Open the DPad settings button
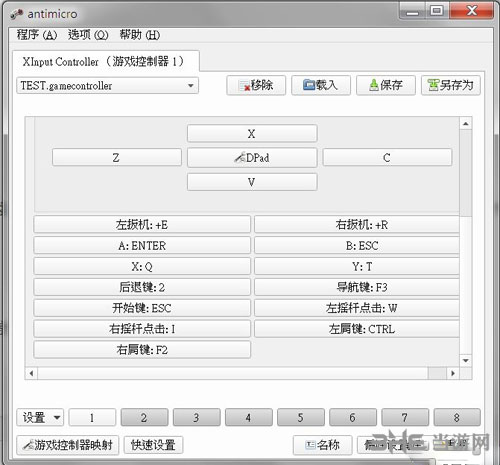500x465 pixels. coord(252,157)
